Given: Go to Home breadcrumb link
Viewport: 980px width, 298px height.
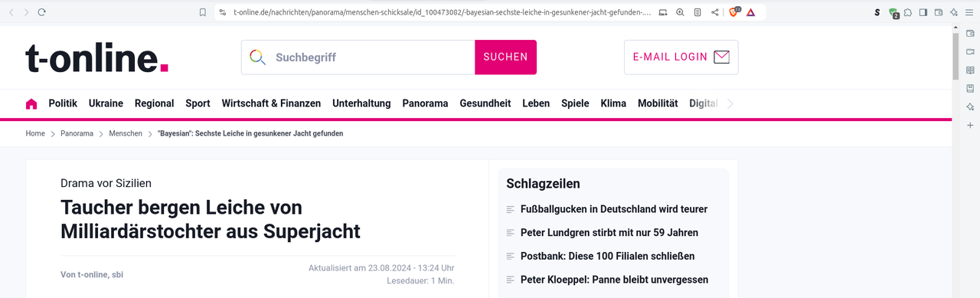Looking at the screenshot, I should pos(35,133).
